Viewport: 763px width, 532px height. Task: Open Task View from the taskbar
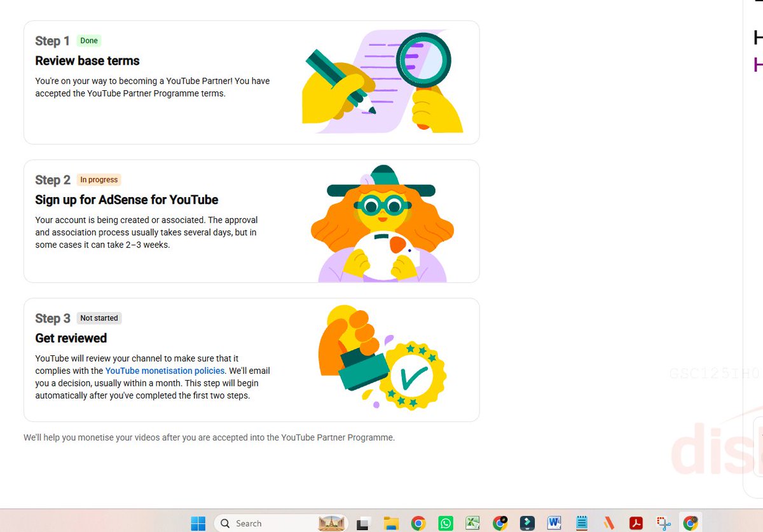click(362, 523)
